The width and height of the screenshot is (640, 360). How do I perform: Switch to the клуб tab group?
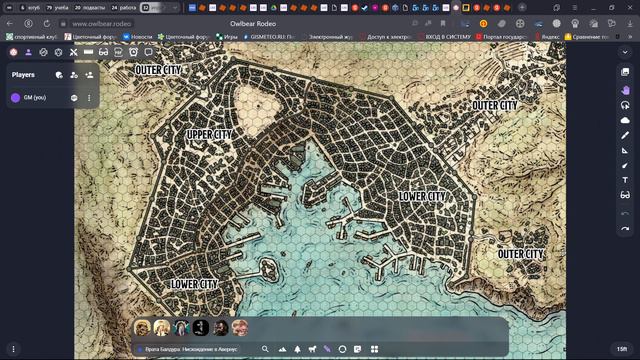click(x=29, y=7)
